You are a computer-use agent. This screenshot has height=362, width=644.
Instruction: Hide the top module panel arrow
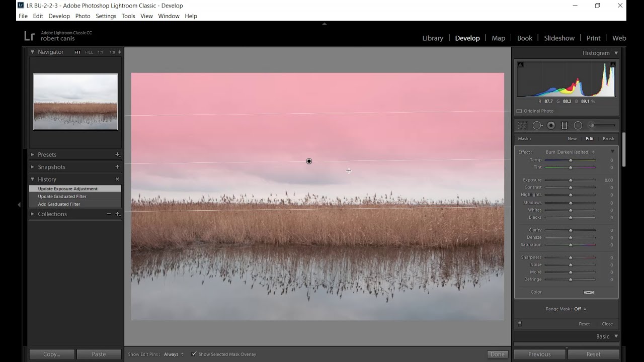coord(325,24)
